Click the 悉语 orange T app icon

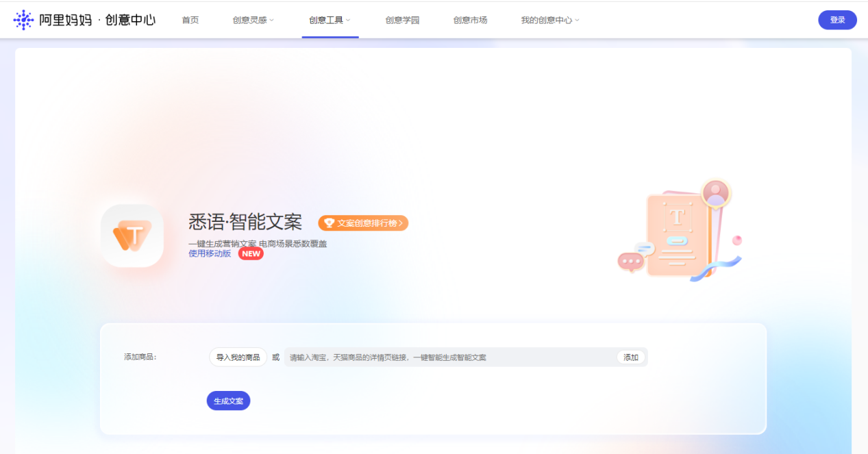tap(132, 236)
